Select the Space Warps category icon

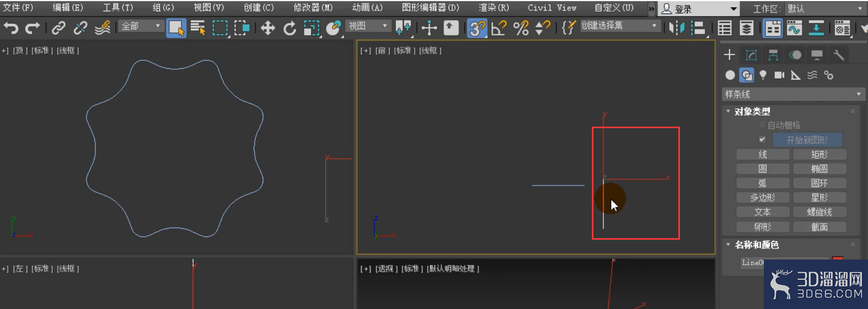[x=812, y=76]
